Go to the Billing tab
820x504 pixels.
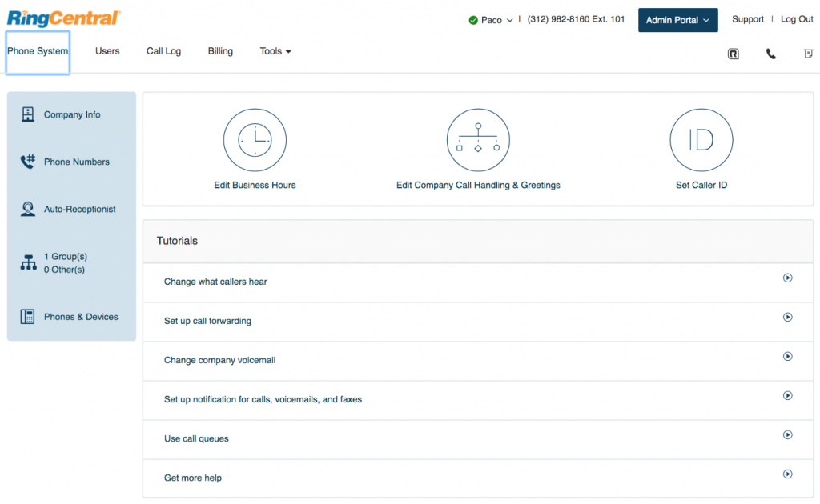click(x=220, y=51)
